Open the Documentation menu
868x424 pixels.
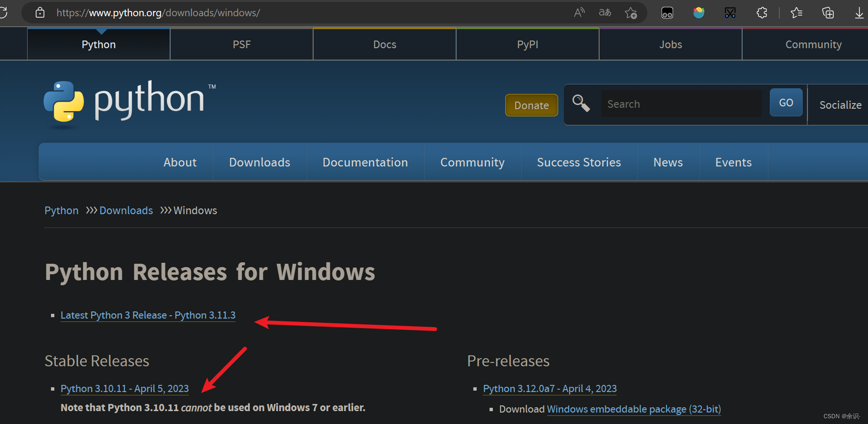point(365,162)
